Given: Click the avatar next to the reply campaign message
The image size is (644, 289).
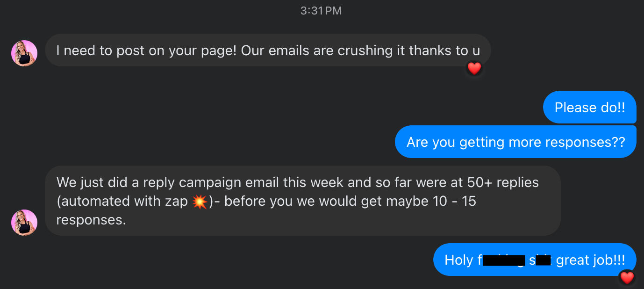Looking at the screenshot, I should click(24, 222).
